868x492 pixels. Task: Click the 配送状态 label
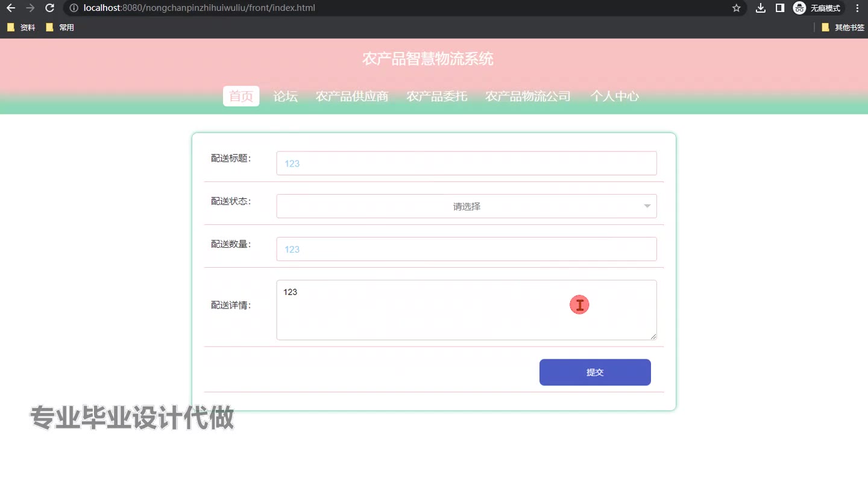[231, 201]
